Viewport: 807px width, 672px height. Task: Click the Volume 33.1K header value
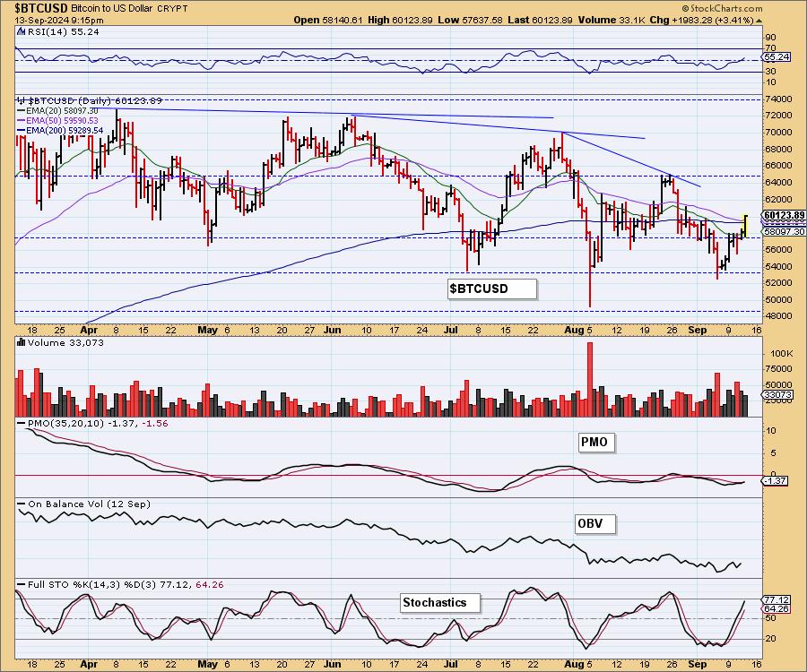tap(611, 20)
